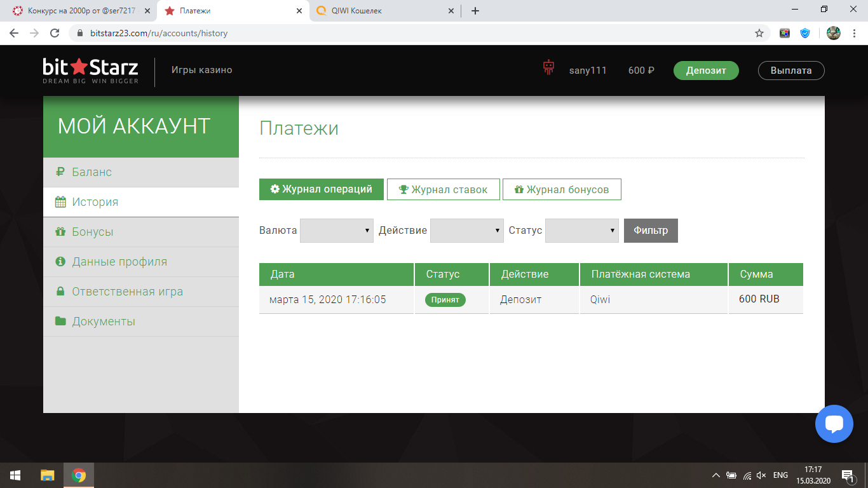The image size is (868, 488).
Task: Open Документы in account sidebar
Action: coord(141,322)
